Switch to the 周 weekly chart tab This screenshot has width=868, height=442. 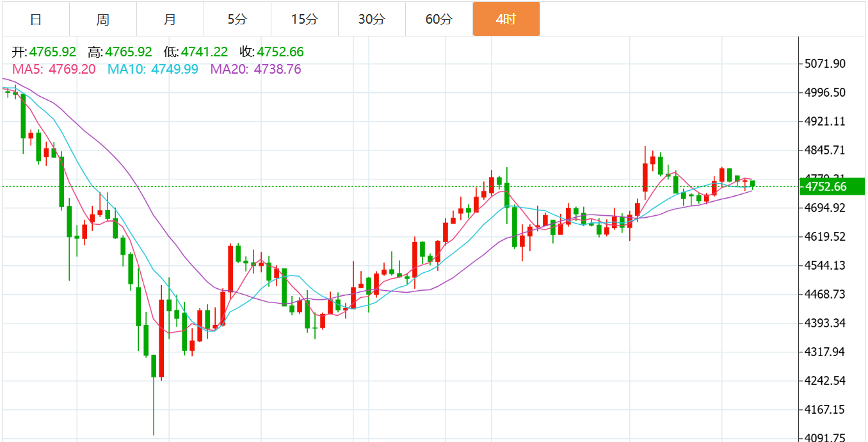point(103,19)
